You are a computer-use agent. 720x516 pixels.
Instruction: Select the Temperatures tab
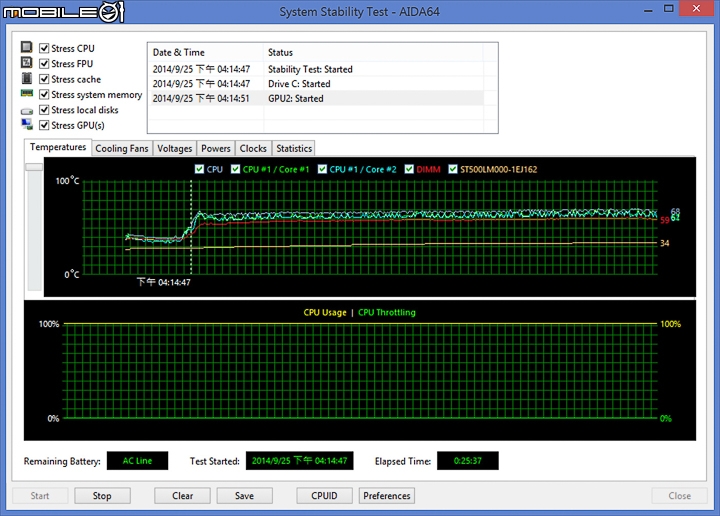(x=58, y=147)
